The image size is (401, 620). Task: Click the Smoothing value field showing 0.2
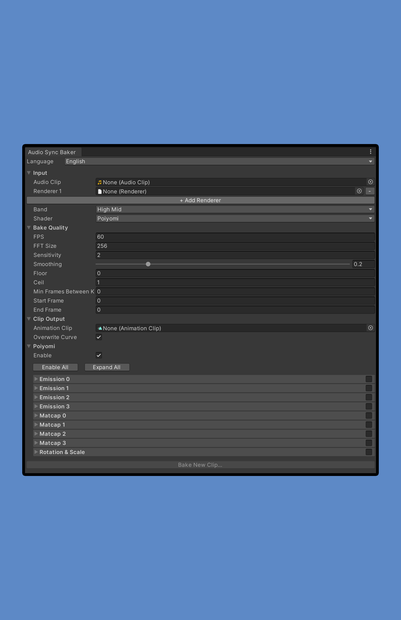tap(363, 264)
